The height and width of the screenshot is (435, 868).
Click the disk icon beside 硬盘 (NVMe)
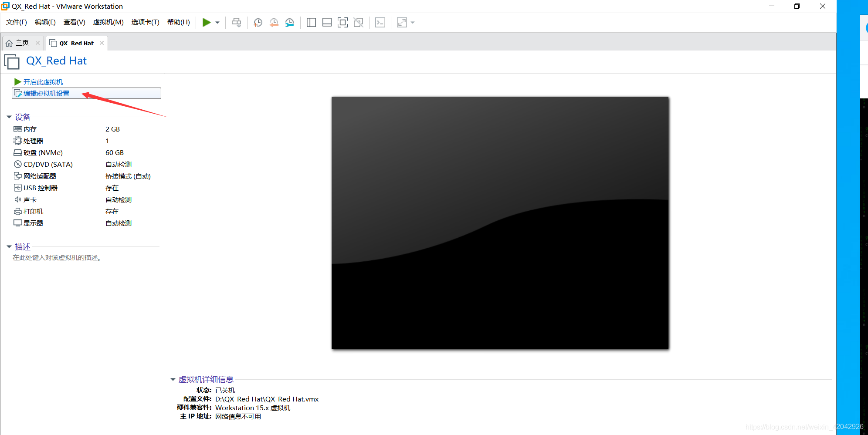tap(18, 152)
